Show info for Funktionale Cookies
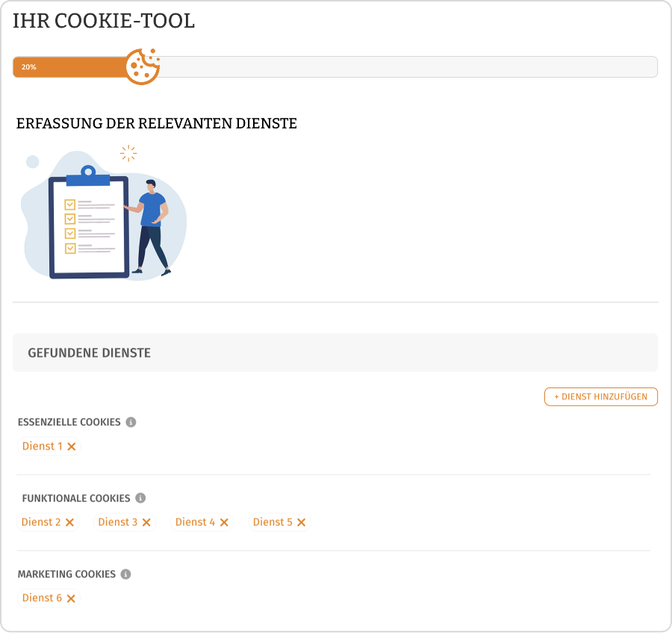The height and width of the screenshot is (633, 672). tap(140, 498)
